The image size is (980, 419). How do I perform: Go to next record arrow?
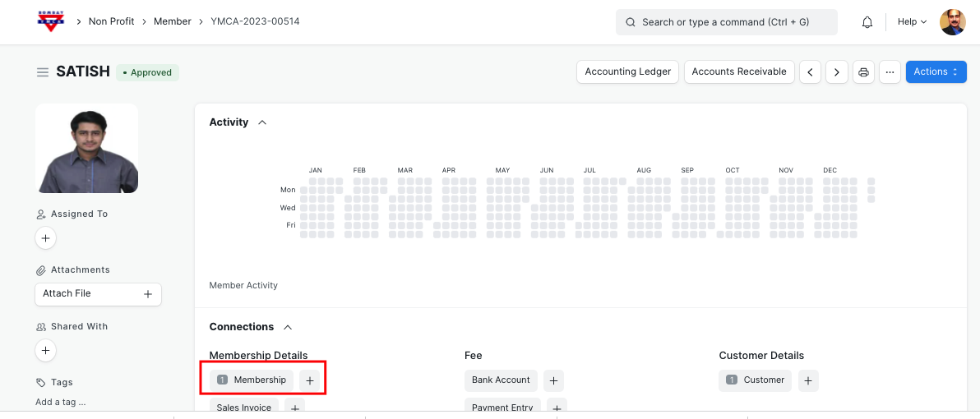[836, 72]
